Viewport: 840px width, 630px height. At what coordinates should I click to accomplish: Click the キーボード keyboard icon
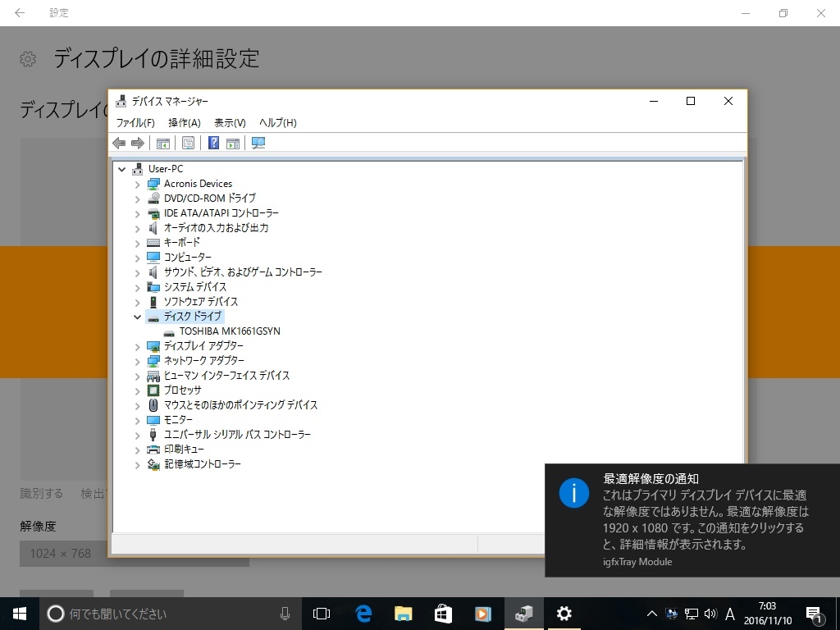click(153, 243)
